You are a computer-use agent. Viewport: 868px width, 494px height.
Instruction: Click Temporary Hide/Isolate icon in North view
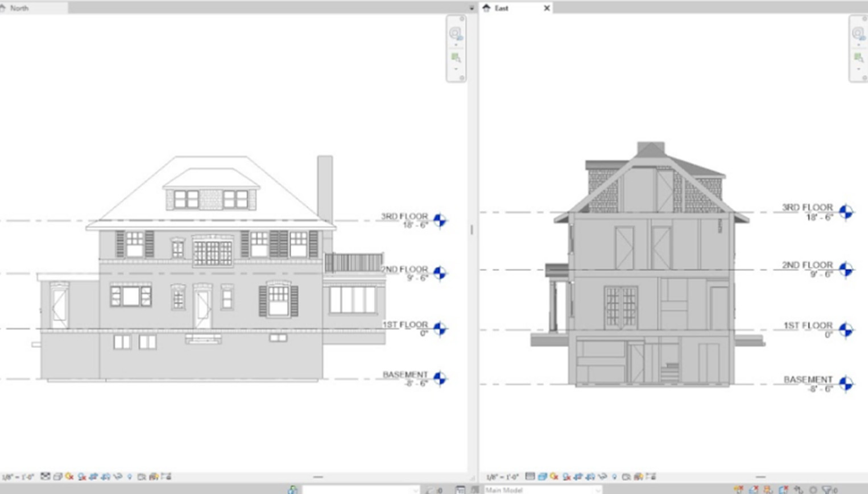118,476
